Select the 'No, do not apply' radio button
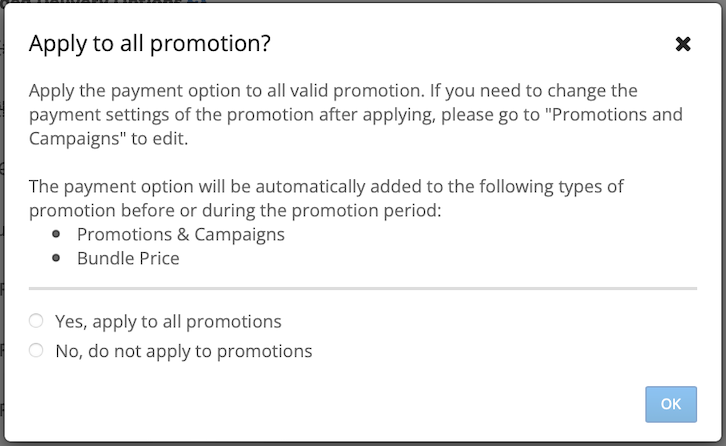The image size is (726, 446). tap(36, 350)
